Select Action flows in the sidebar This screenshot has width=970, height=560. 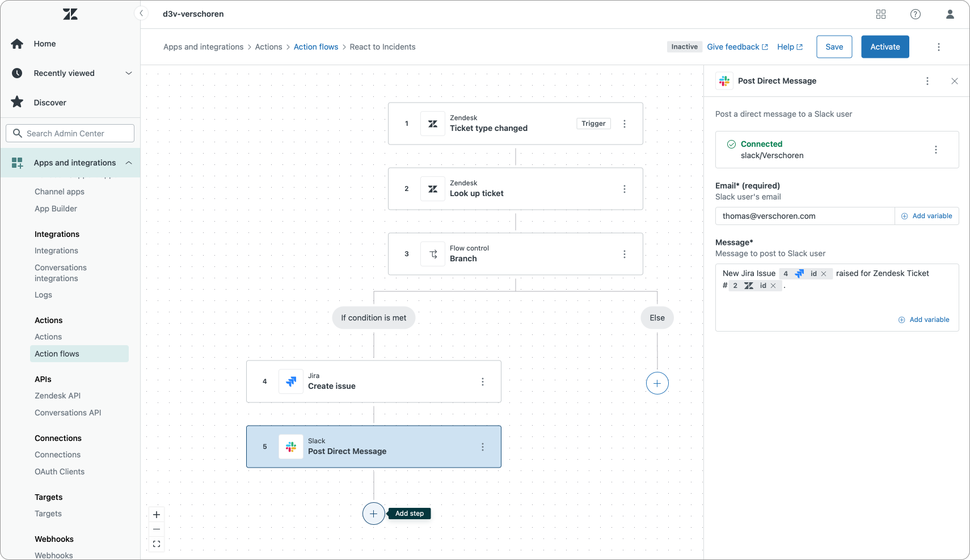(79, 354)
